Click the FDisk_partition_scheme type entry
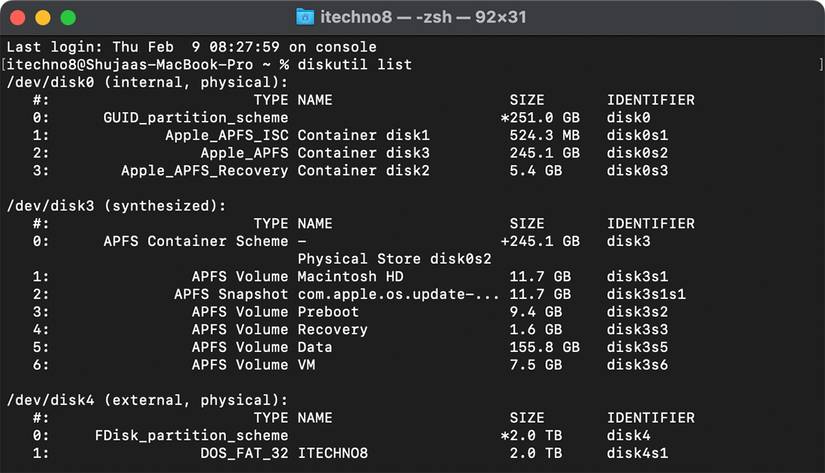 [x=192, y=435]
